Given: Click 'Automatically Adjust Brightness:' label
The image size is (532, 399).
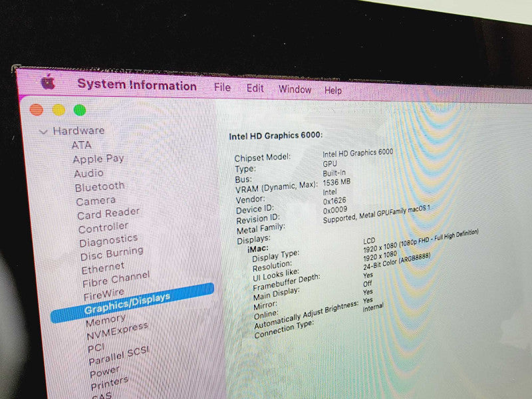Looking at the screenshot, I should pos(307,315).
